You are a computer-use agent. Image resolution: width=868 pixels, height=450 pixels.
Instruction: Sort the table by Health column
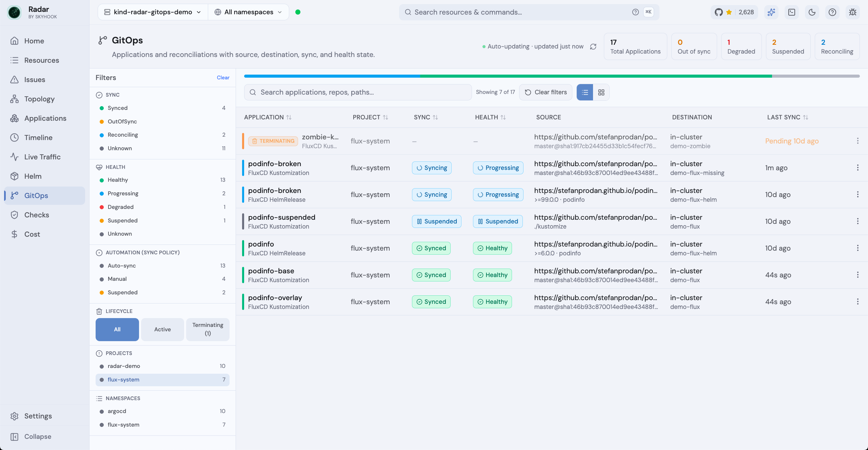click(x=490, y=117)
